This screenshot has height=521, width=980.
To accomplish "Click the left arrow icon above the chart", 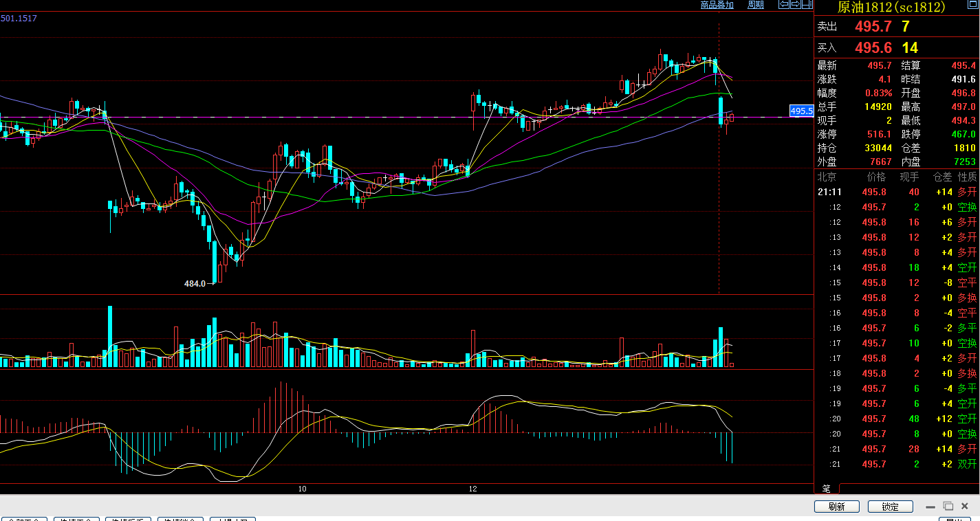I will click(x=783, y=5).
